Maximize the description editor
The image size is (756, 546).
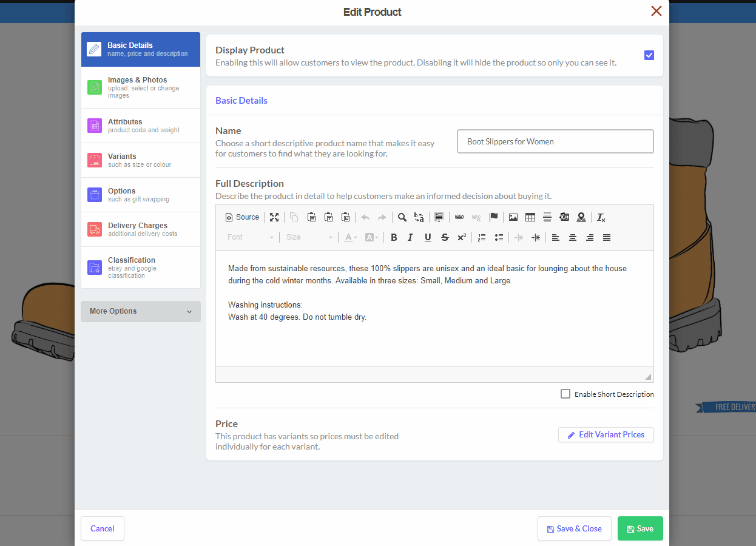click(274, 217)
